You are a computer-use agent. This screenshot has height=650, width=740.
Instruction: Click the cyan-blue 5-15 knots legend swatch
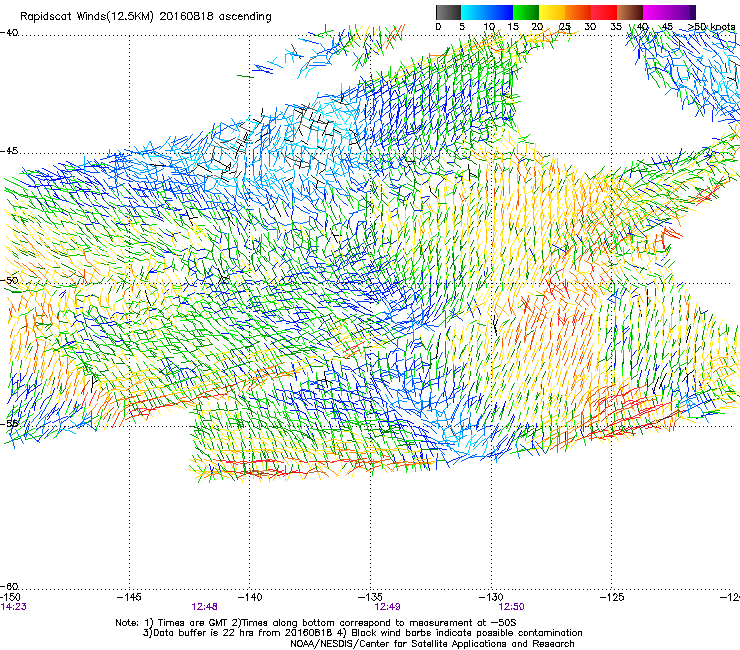[x=487, y=12]
